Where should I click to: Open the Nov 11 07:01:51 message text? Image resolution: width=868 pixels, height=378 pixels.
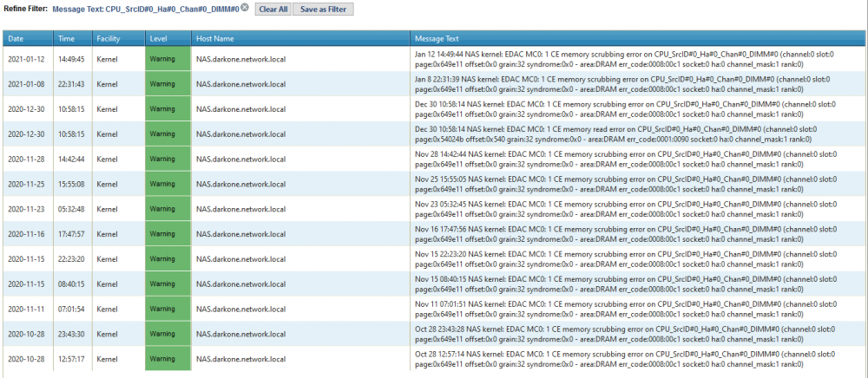[624, 309]
